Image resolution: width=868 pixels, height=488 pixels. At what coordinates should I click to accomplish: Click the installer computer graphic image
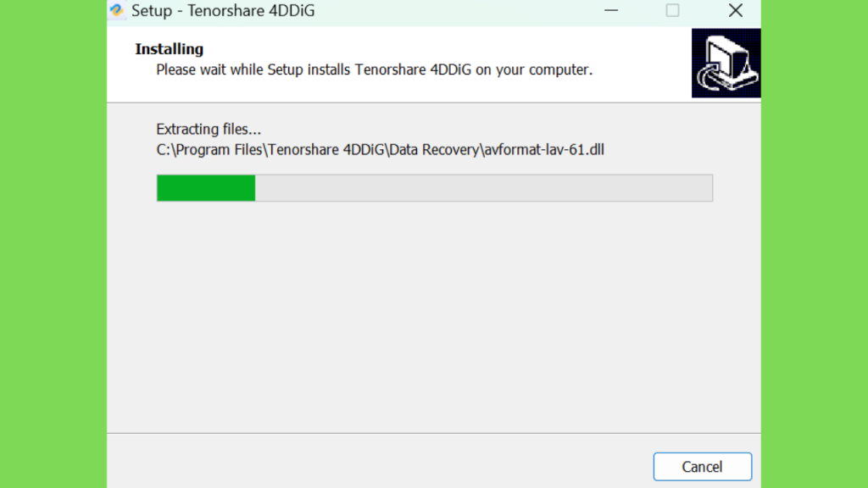(x=726, y=63)
